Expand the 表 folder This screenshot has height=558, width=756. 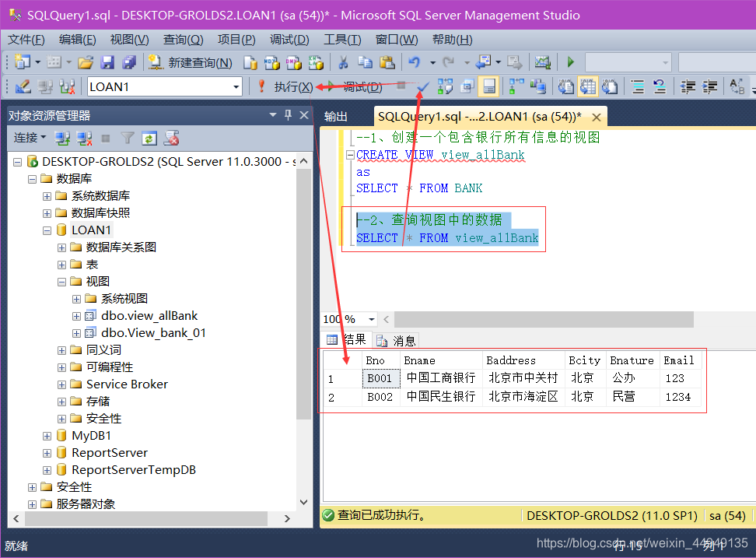tap(61, 265)
